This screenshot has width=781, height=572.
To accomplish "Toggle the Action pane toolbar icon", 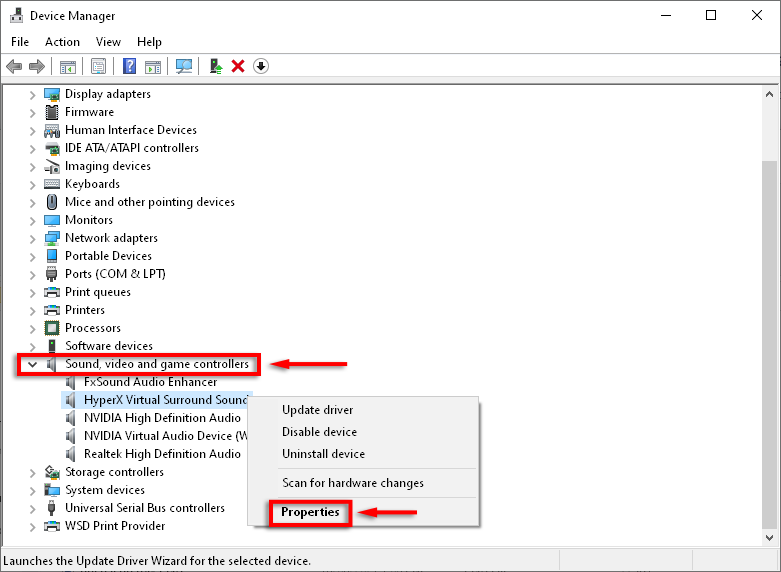I will [153, 66].
